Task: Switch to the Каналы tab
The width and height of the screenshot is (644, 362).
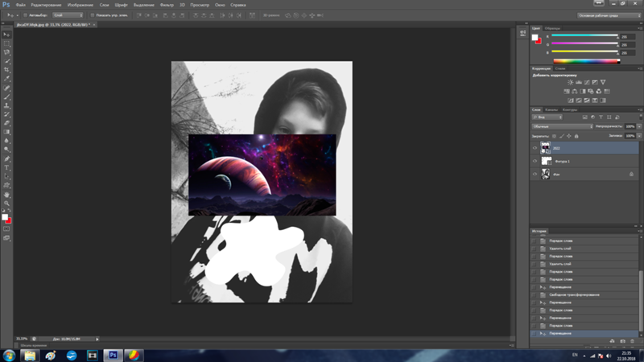Action: coord(551,109)
